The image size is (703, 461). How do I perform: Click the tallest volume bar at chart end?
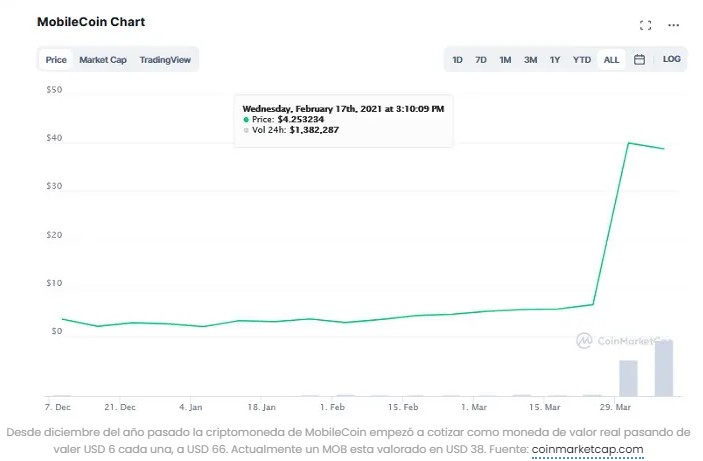tap(664, 368)
